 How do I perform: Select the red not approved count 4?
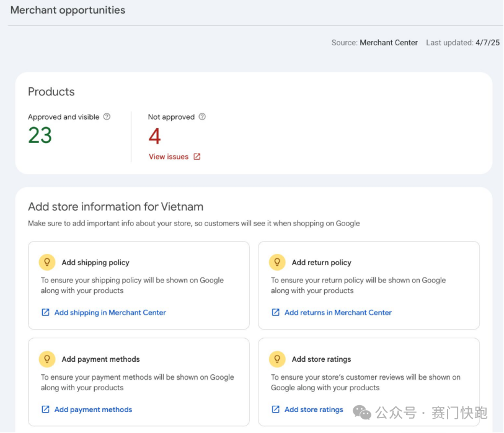pyautogui.click(x=154, y=136)
